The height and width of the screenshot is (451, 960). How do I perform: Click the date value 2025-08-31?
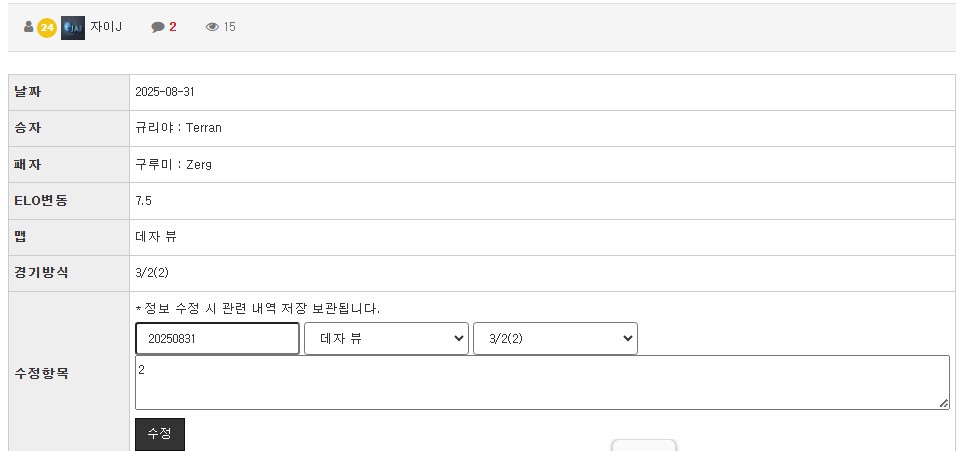(x=165, y=92)
